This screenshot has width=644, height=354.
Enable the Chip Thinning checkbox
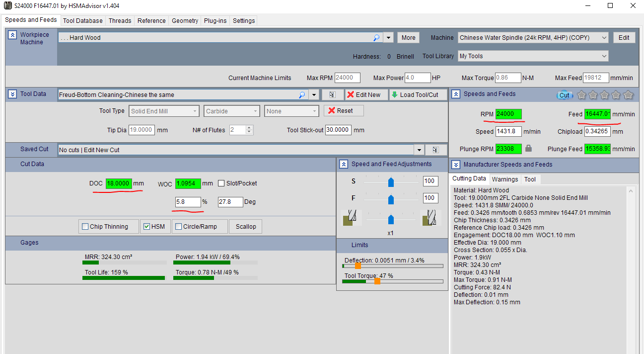(85, 227)
